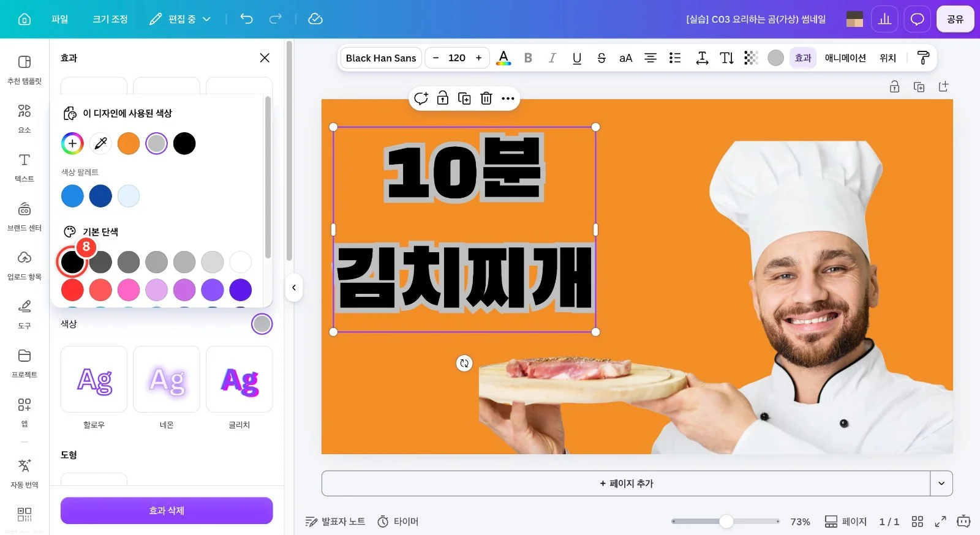Toggle underline formatting

point(577,58)
